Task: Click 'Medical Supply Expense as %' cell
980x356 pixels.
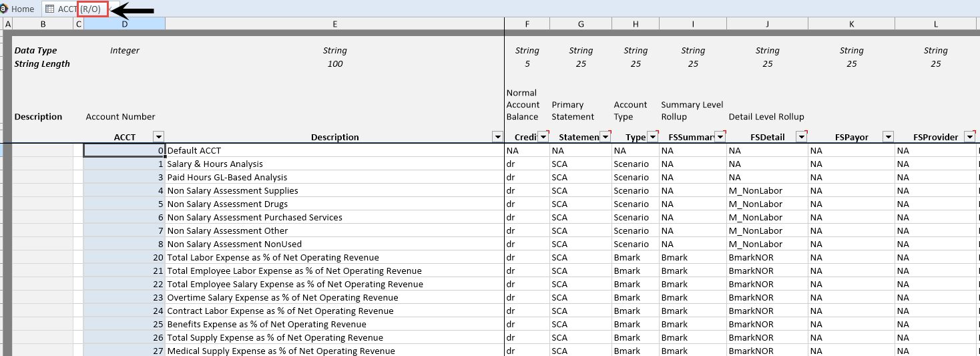Action: click(334, 351)
